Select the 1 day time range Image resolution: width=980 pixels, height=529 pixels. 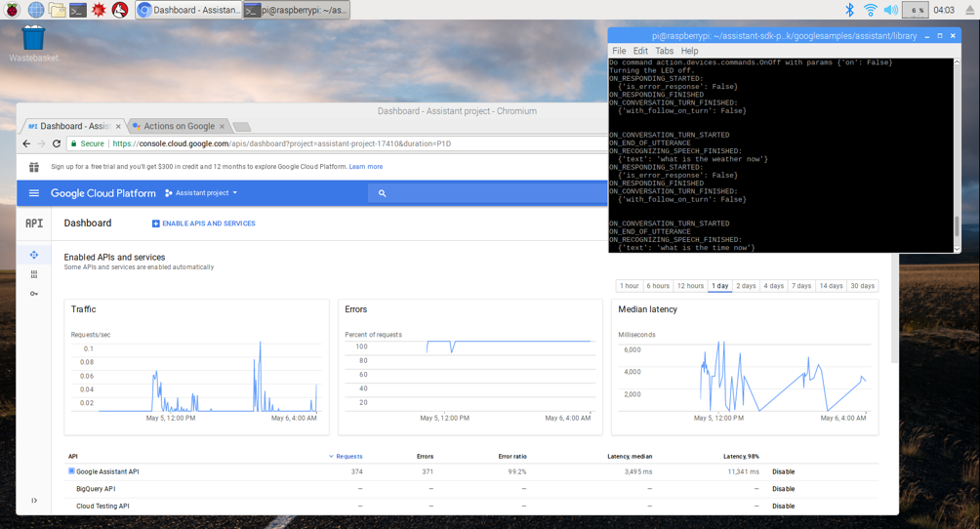click(x=720, y=286)
